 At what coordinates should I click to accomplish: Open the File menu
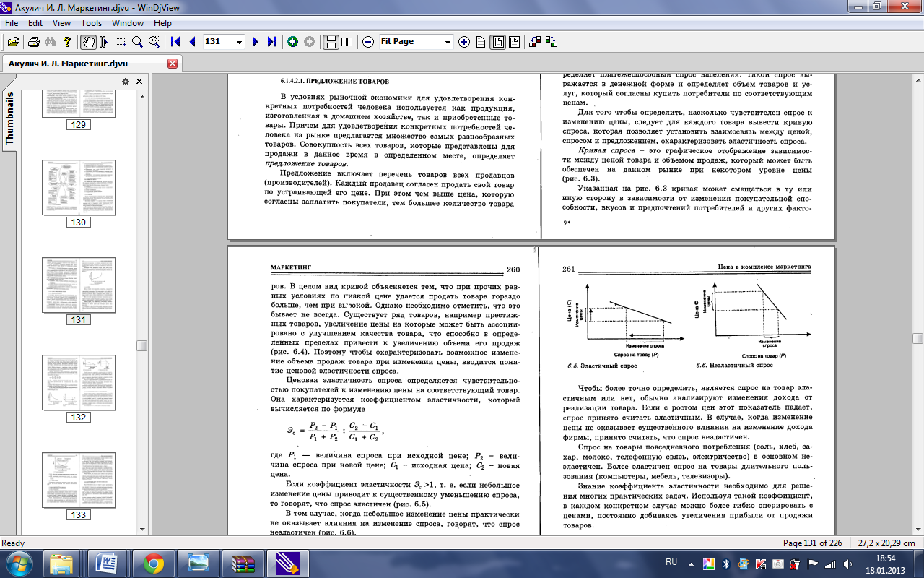point(12,23)
